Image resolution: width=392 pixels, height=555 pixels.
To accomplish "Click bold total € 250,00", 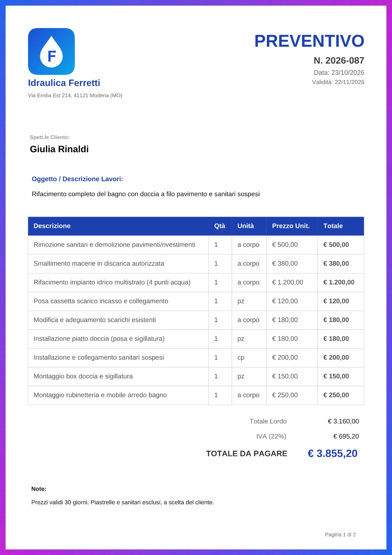I will point(336,395).
